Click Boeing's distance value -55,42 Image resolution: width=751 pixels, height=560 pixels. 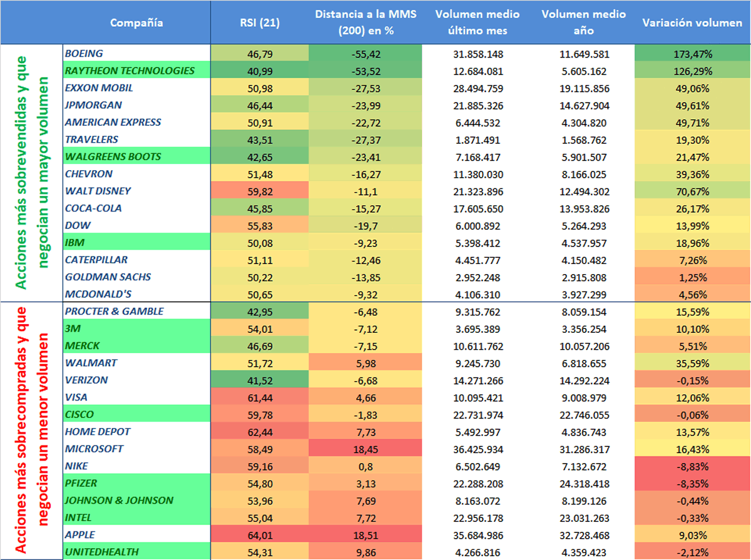click(x=366, y=54)
